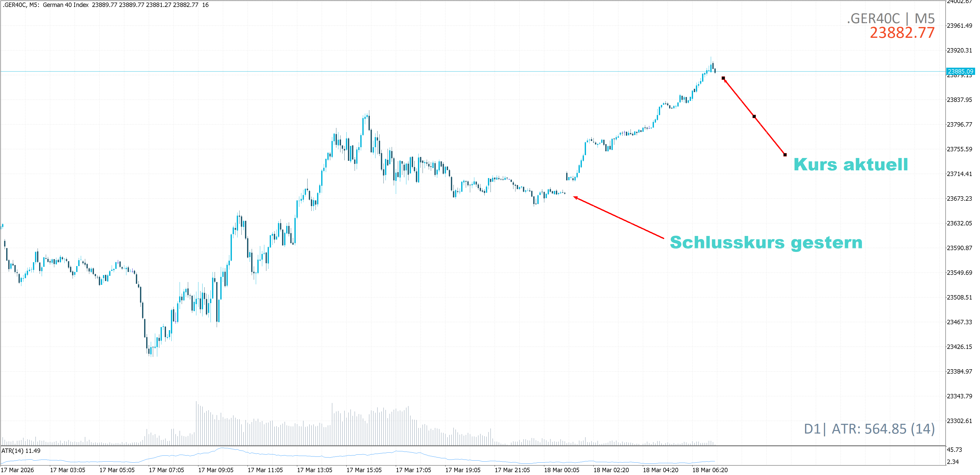Click the 23673.23 price axis label
Image resolution: width=980 pixels, height=475 pixels.
pos(959,199)
